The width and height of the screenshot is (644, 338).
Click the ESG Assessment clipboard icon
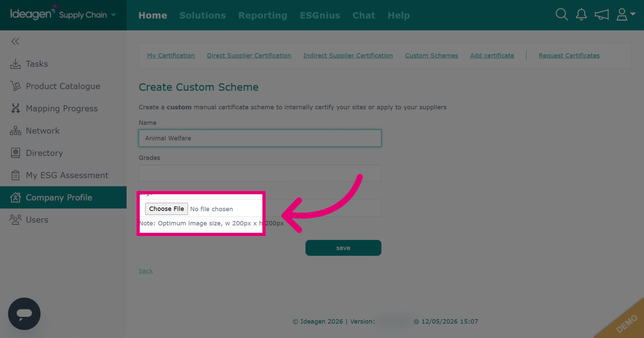coord(15,175)
